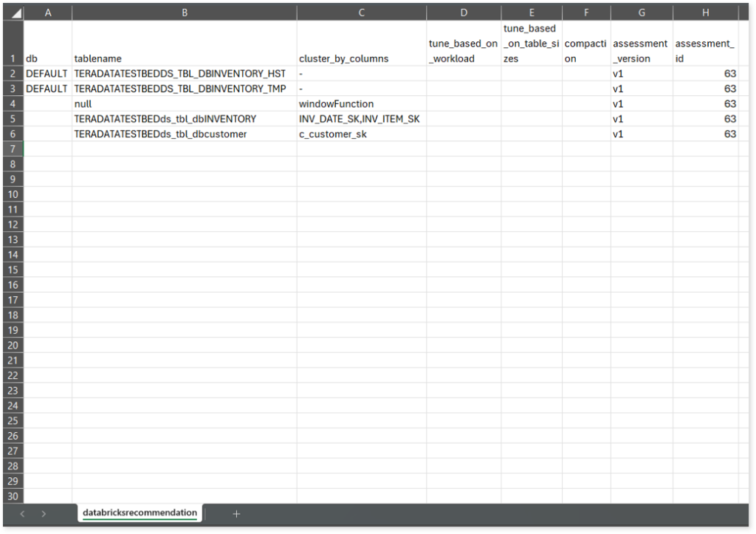Screen dimensions: 756x534
Task: Select column E header
Action: (x=532, y=13)
